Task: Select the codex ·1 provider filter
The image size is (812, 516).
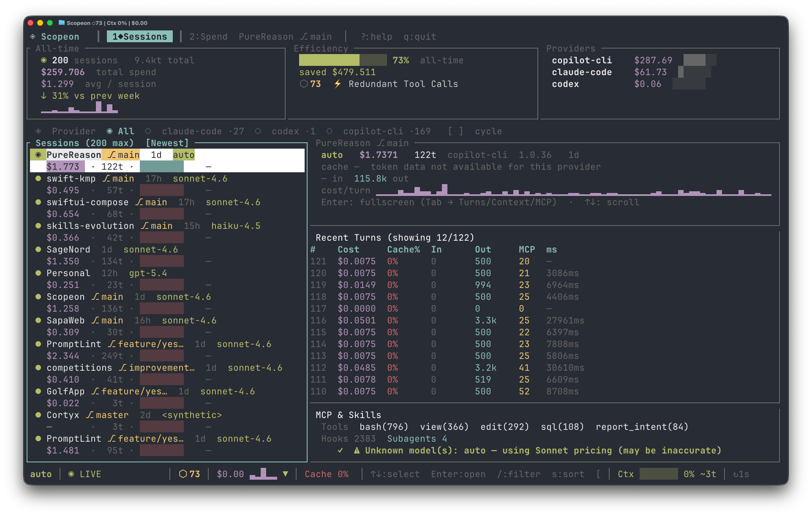Action: (x=285, y=131)
